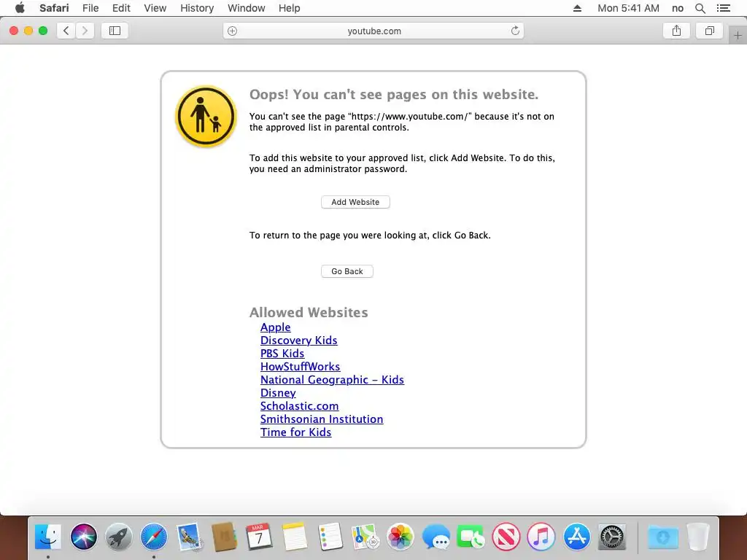Open Launchpad from the Dock

click(x=119, y=537)
